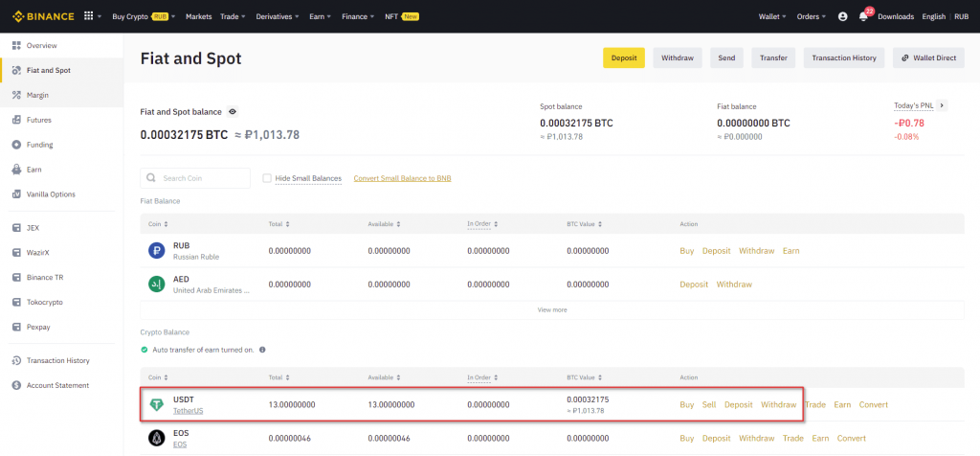The height and width of the screenshot is (456, 980).
Task: Toggle balance visibility eye icon
Action: point(233,112)
